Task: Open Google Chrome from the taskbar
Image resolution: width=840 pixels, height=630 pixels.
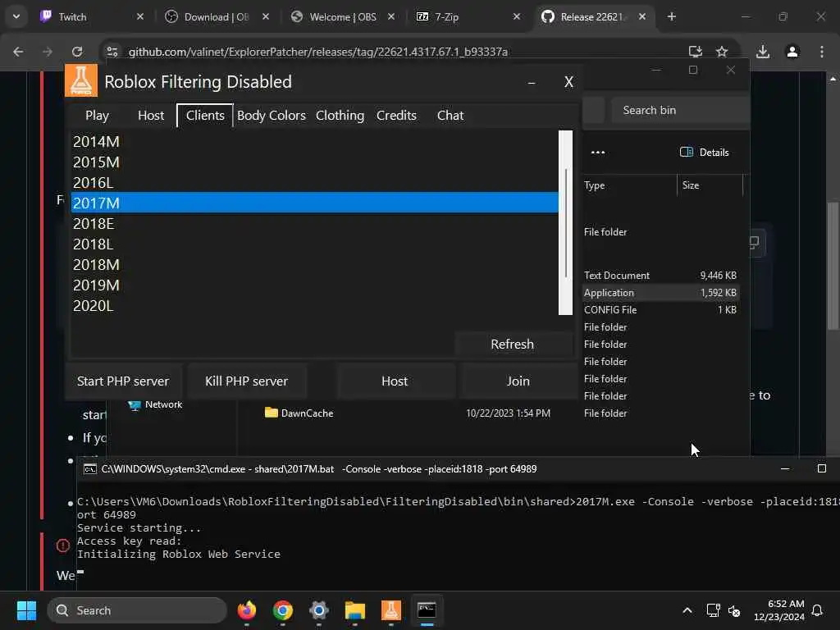Action: 282,610
